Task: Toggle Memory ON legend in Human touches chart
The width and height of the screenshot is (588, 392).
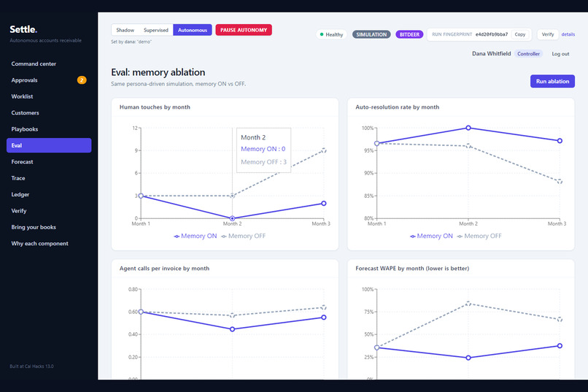Action: click(x=196, y=236)
